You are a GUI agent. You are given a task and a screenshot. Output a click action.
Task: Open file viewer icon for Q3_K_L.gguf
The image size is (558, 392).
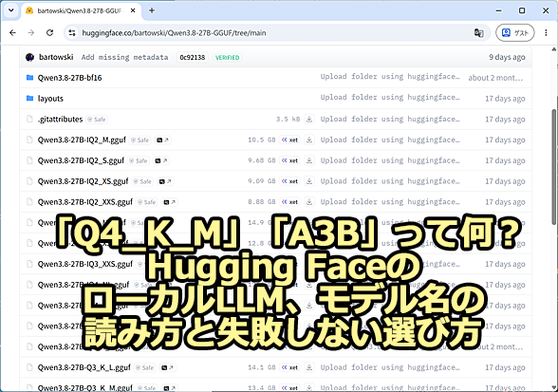[167, 367]
